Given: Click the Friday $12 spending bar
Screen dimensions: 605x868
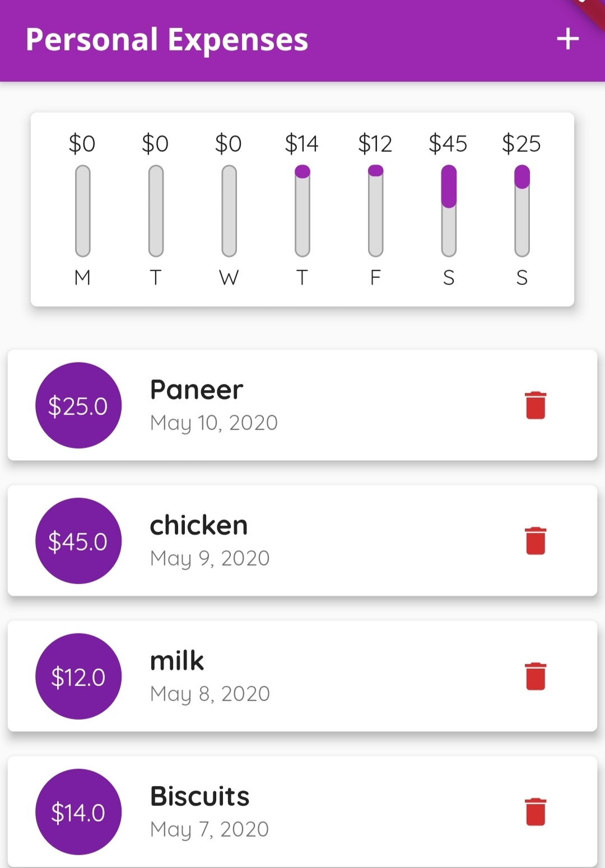Looking at the screenshot, I should 376,211.
